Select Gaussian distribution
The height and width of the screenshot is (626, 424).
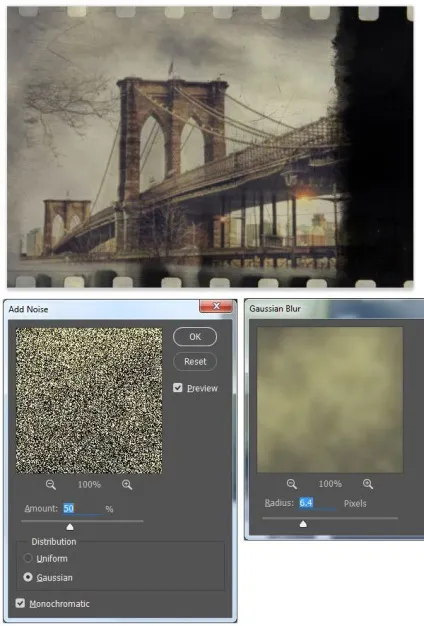point(28,577)
